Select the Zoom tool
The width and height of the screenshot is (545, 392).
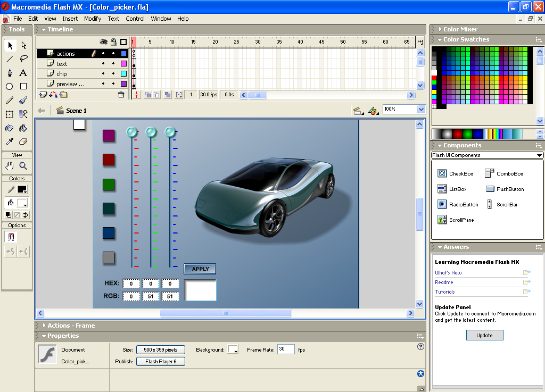click(x=23, y=166)
